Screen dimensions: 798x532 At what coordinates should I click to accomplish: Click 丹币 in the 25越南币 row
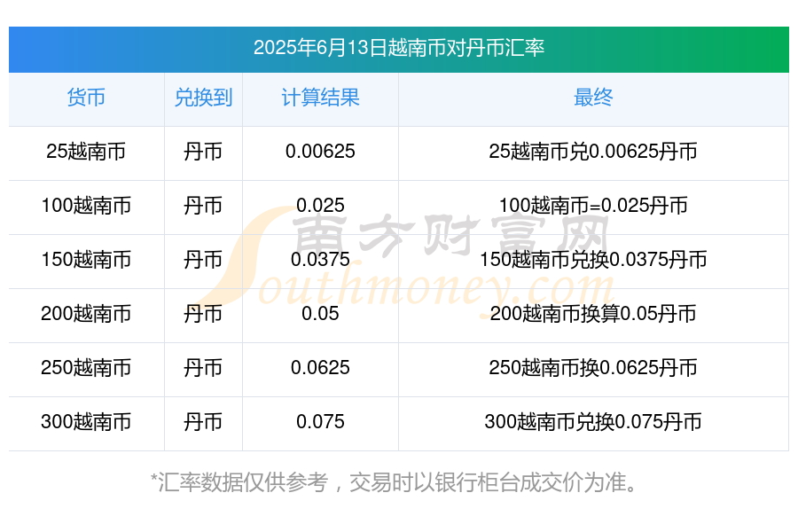click(x=203, y=152)
